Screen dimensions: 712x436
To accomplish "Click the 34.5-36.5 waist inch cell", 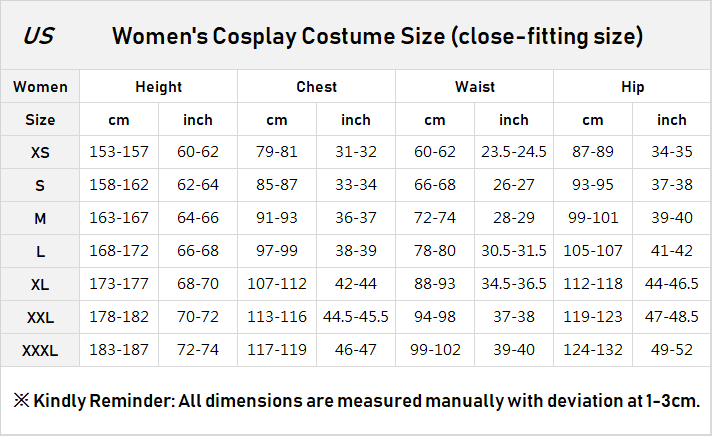I will (514, 284).
